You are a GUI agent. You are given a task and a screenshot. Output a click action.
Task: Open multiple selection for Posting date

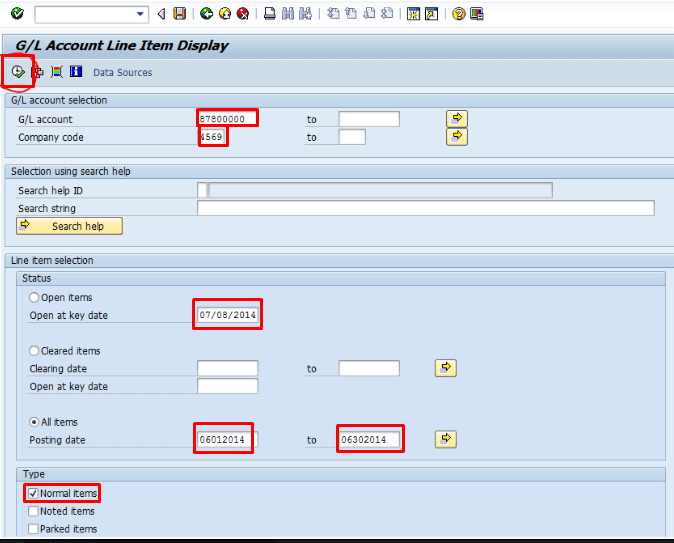pyautogui.click(x=444, y=439)
